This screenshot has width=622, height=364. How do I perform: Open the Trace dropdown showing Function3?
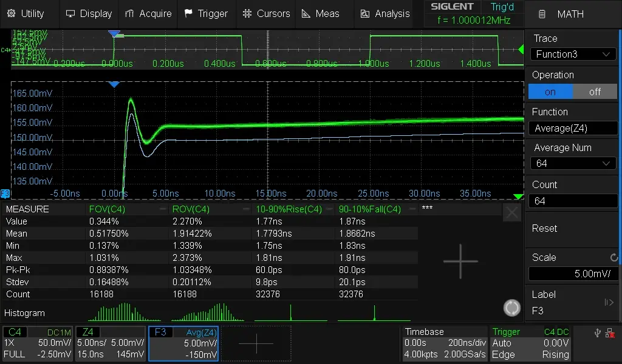tap(573, 54)
